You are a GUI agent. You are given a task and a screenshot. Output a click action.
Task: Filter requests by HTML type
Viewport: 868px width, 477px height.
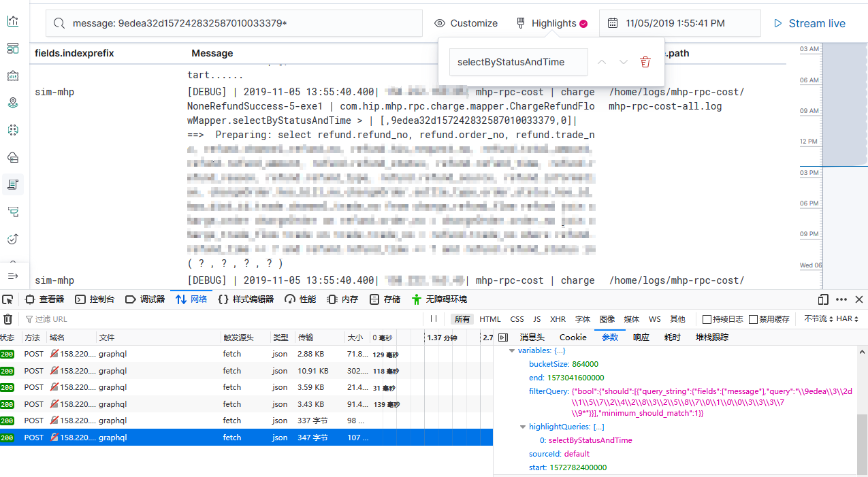point(490,319)
